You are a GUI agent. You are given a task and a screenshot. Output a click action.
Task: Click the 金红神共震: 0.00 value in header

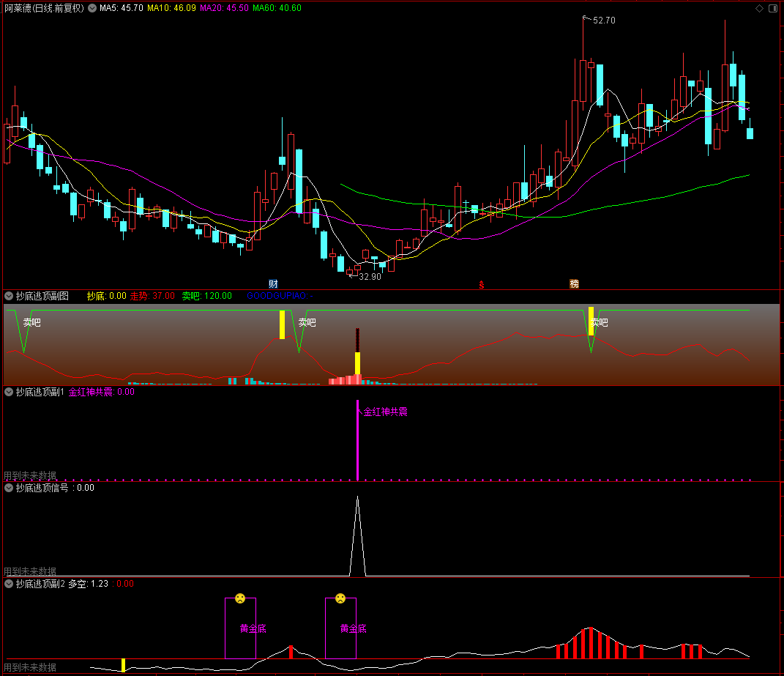[x=102, y=392]
